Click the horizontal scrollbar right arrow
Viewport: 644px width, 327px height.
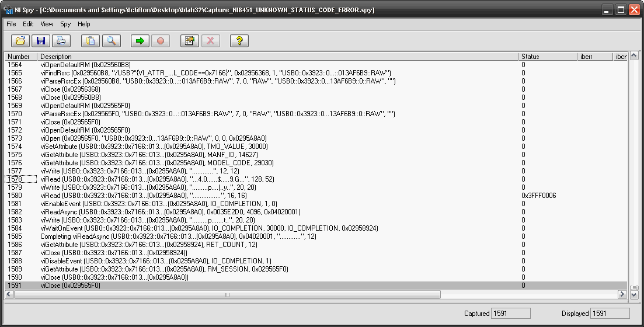622,294
